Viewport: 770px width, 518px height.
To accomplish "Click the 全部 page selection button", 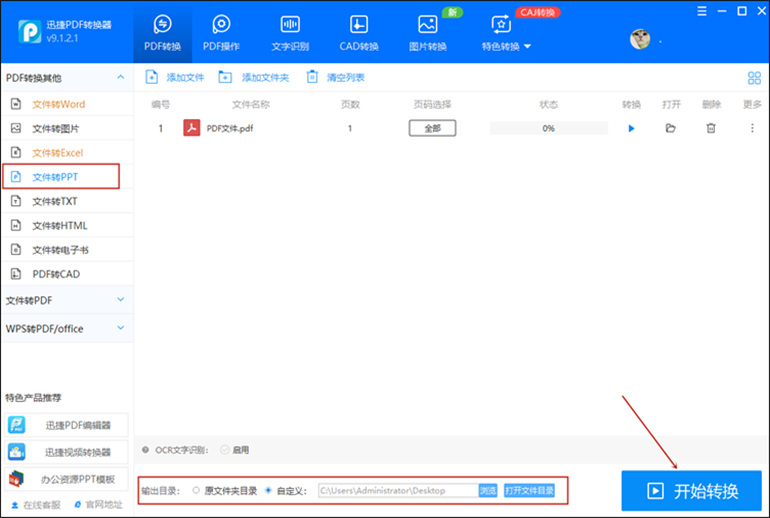I will coord(432,128).
